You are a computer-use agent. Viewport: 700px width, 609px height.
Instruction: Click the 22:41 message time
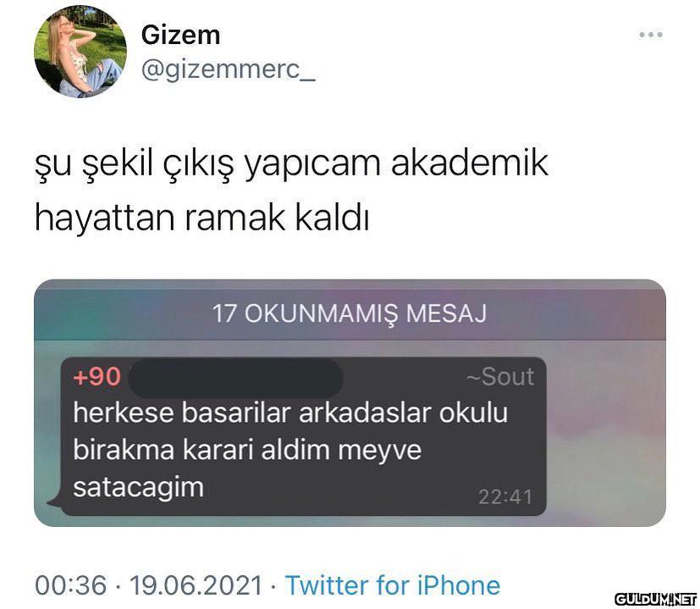tap(505, 497)
